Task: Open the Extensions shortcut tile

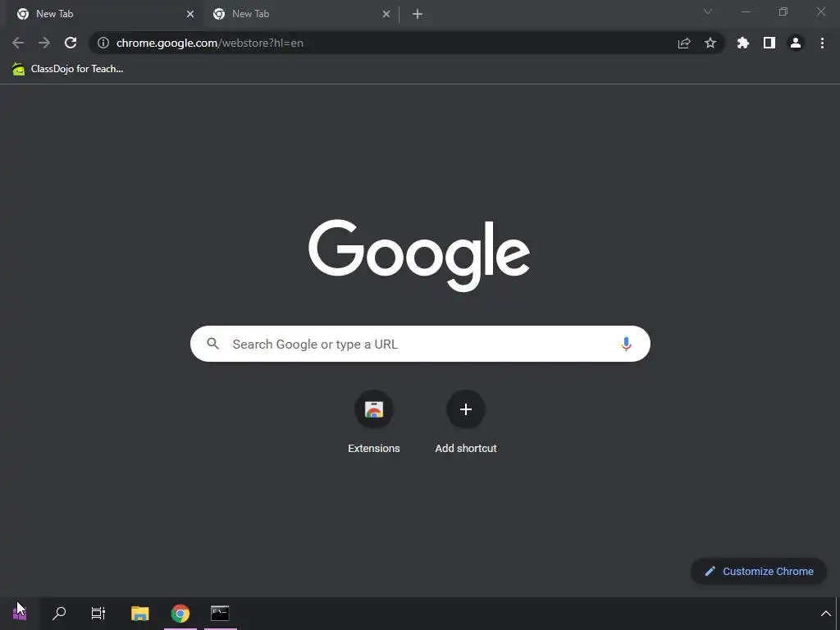Action: coord(374,423)
